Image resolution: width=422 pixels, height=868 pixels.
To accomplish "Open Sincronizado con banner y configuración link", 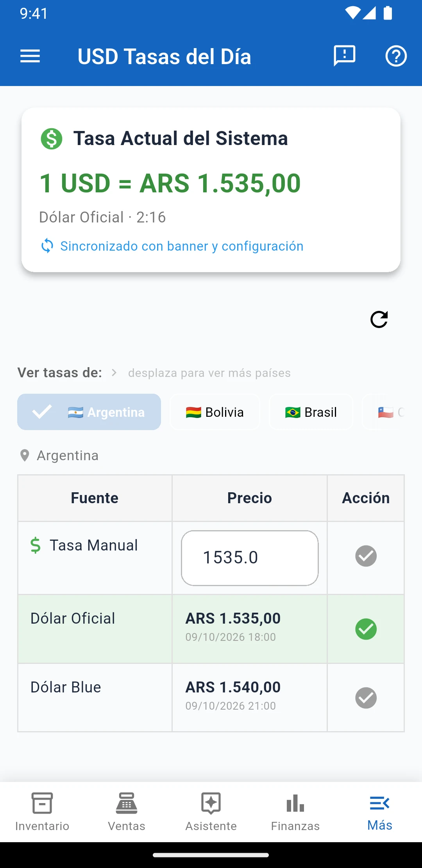I will 182,246.
